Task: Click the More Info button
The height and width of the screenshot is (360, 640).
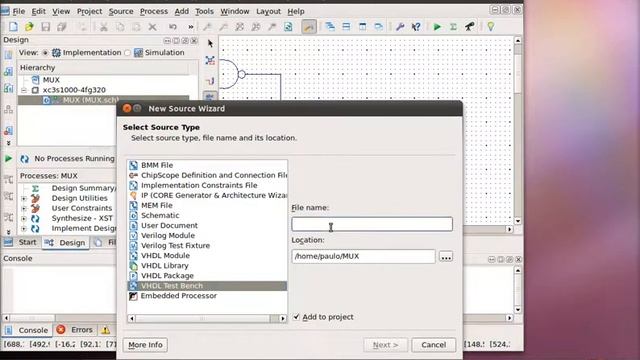Action: (145, 345)
